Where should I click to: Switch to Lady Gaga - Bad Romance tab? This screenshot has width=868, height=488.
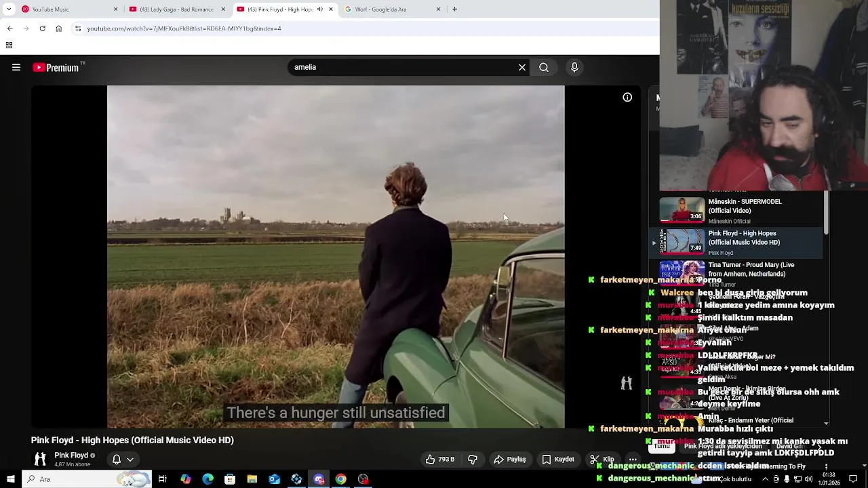pyautogui.click(x=178, y=9)
